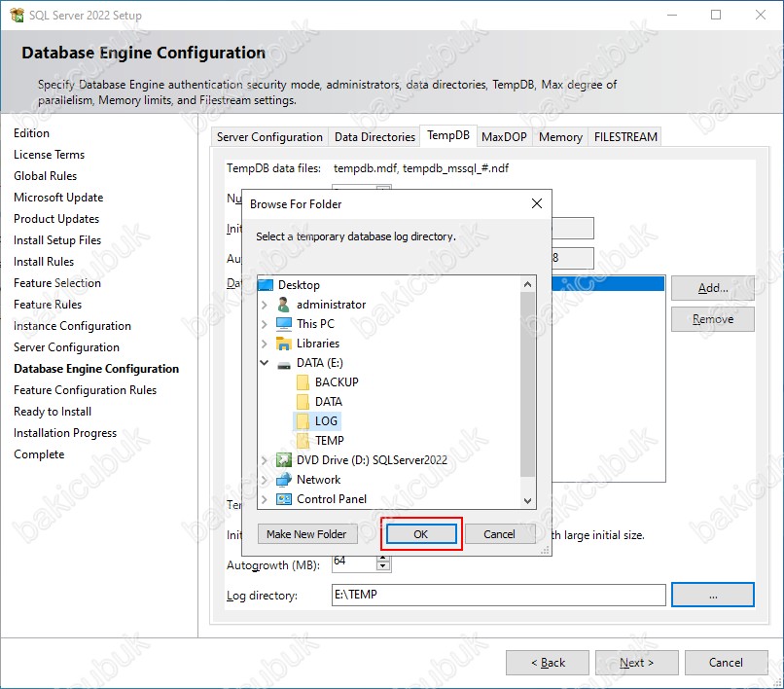Expand the Libraries tree node
Viewport: 784px width, 689px height.
click(x=265, y=344)
